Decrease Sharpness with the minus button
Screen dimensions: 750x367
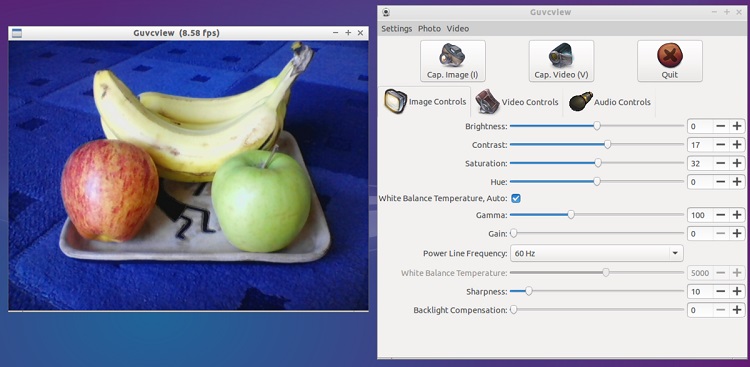[721, 291]
